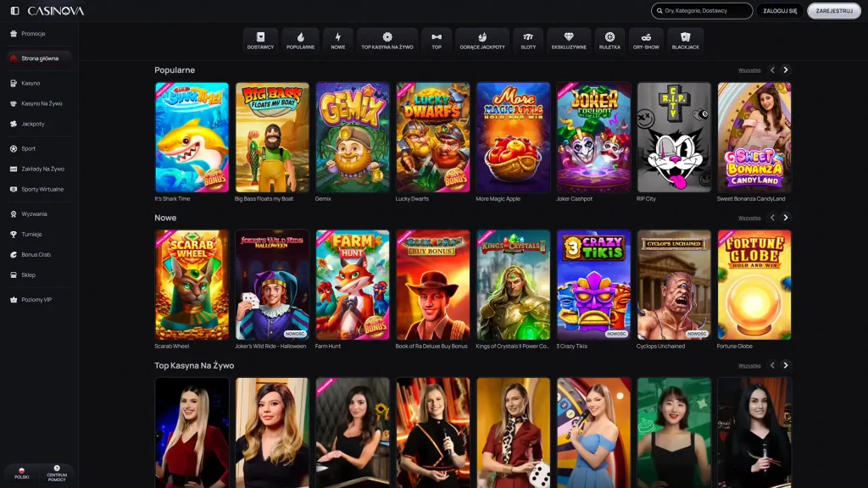Image resolution: width=868 pixels, height=488 pixels.
Task: Open Wszystko link for Popularne
Action: pyautogui.click(x=749, y=70)
